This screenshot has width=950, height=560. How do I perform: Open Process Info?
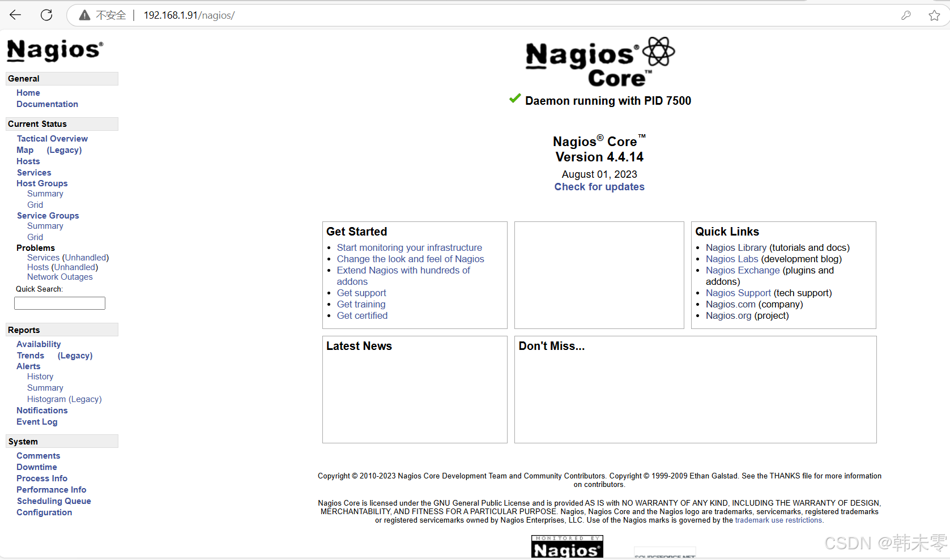42,478
